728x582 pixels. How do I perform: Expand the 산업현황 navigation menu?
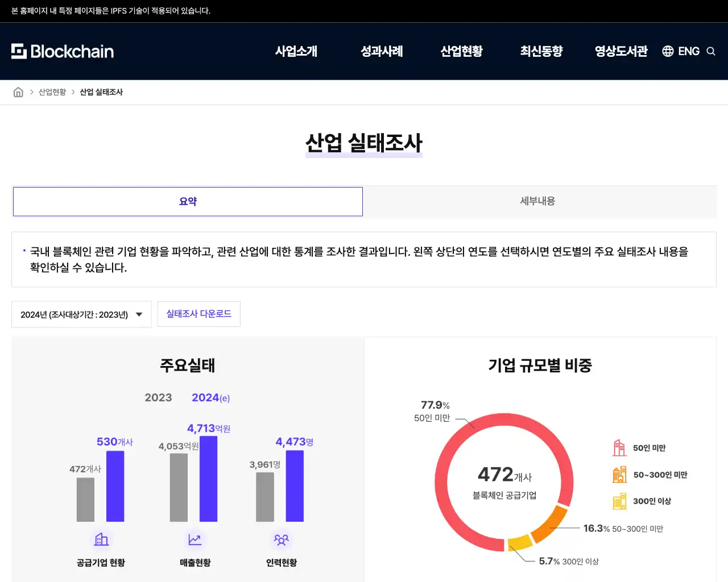461,51
